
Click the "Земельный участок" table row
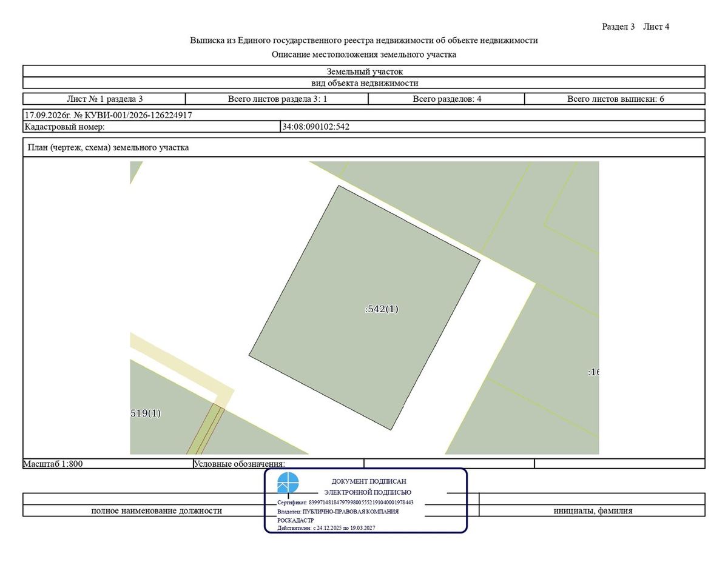click(364, 72)
